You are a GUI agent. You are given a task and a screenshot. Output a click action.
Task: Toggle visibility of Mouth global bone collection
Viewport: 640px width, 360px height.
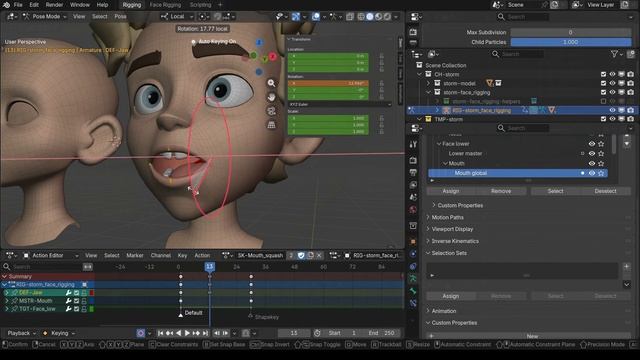pos(592,173)
